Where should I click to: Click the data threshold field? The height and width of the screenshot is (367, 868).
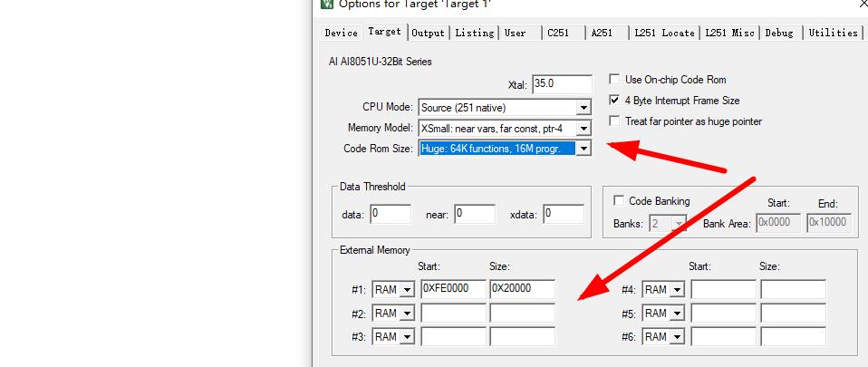pos(391,214)
